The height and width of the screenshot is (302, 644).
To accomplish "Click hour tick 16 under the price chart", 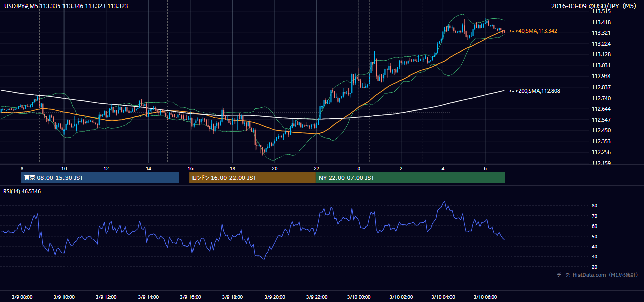I will (x=190, y=168).
